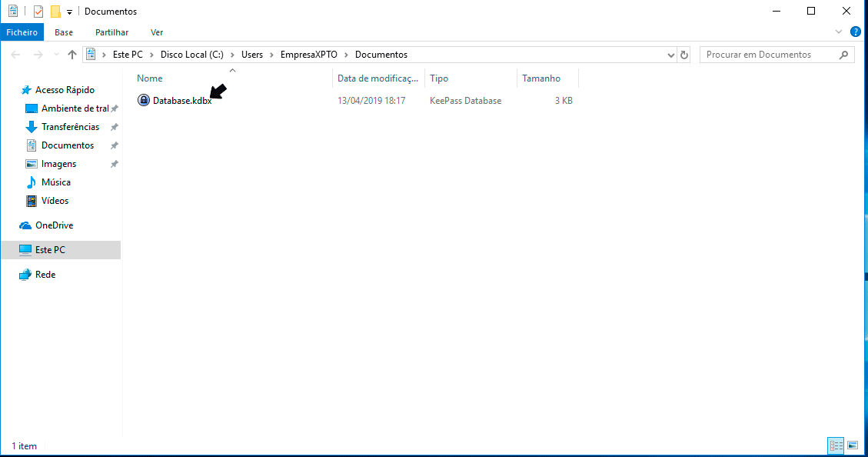Click the pin icon beside Transferências

114,127
